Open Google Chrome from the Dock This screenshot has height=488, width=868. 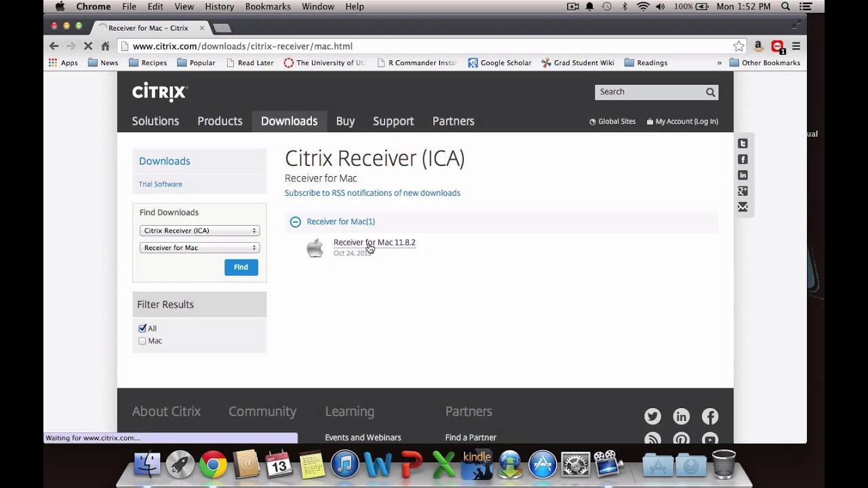pos(213,465)
